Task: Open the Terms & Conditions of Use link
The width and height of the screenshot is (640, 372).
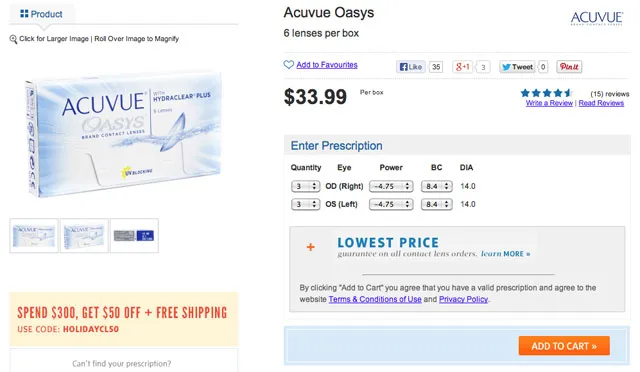Action: (x=375, y=299)
